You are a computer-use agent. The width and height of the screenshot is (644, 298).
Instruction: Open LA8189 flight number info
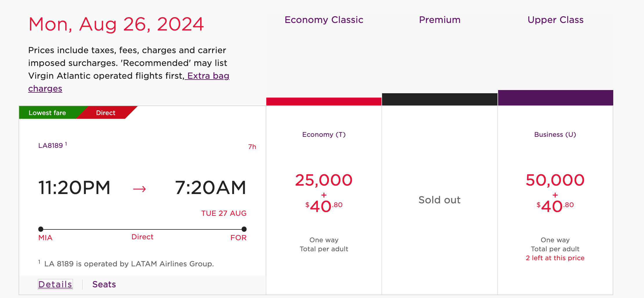pos(51,146)
